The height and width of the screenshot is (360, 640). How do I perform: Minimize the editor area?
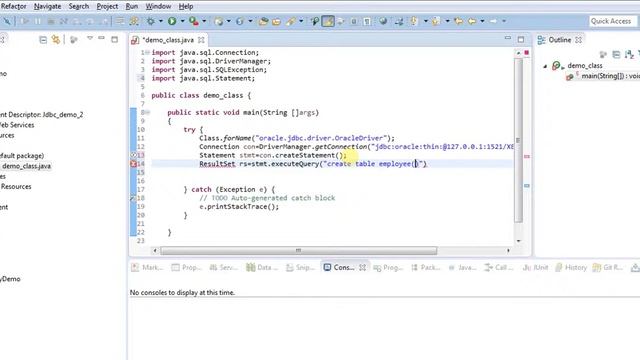[x=508, y=38]
